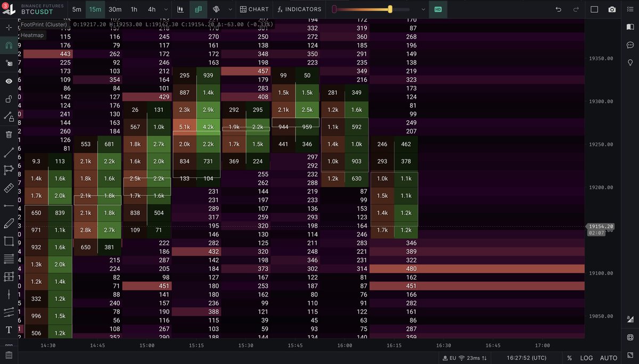Adjust the gradient color slider handle
The height and width of the screenshot is (364, 639).
tap(389, 9)
